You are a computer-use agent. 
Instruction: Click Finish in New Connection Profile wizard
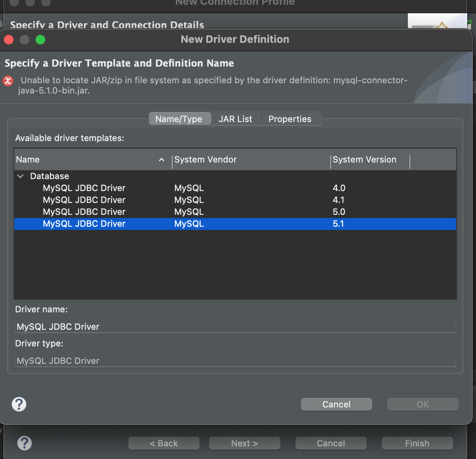coord(417,443)
